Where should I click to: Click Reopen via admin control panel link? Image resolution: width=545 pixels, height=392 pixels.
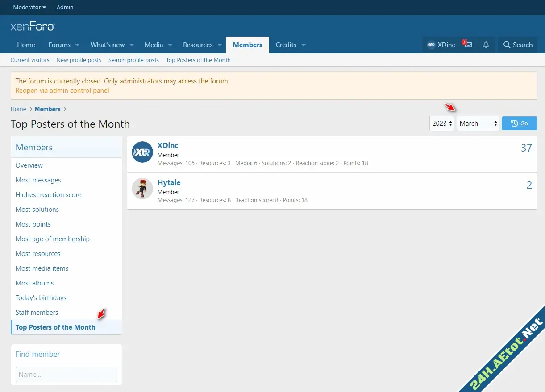tap(62, 91)
